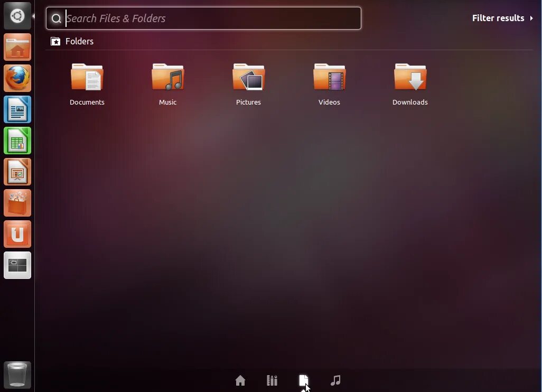The image size is (542, 392).
Task: Click the Downloads label text
Action: pyautogui.click(x=410, y=102)
